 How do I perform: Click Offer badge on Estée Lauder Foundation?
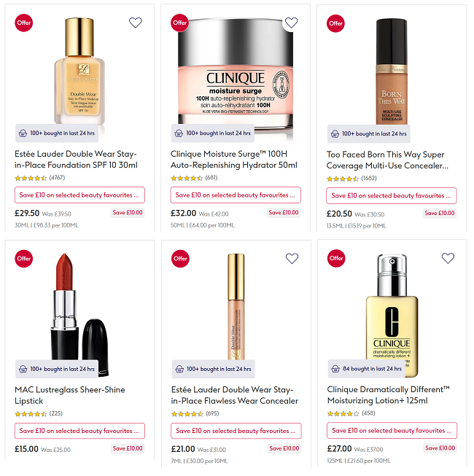pyautogui.click(x=23, y=23)
